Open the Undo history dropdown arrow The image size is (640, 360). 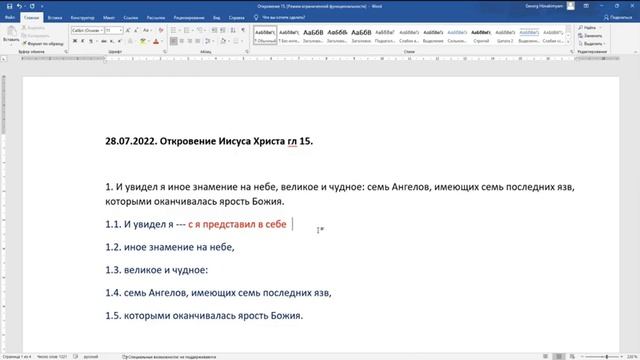coord(24,6)
